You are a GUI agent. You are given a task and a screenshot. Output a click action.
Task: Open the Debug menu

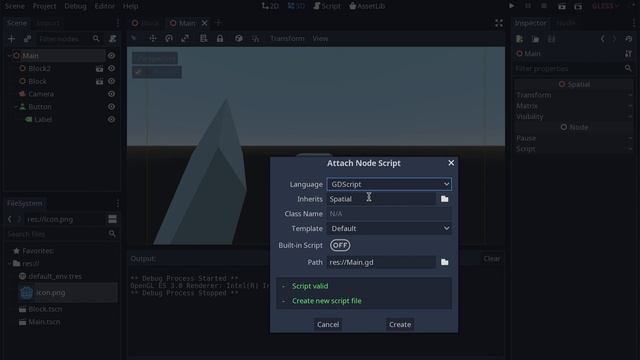(76, 6)
